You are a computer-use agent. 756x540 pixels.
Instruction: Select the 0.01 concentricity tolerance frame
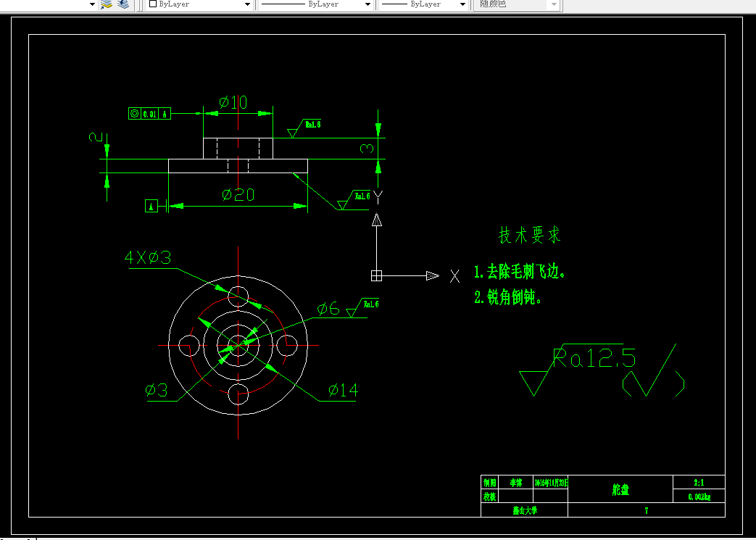click(149, 114)
